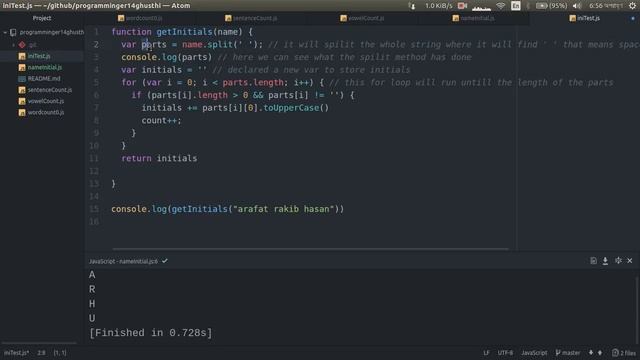Click the clock showing 6:56 in top panel
Image resolution: width=640 pixels, height=360 pixels.
tap(606, 6)
